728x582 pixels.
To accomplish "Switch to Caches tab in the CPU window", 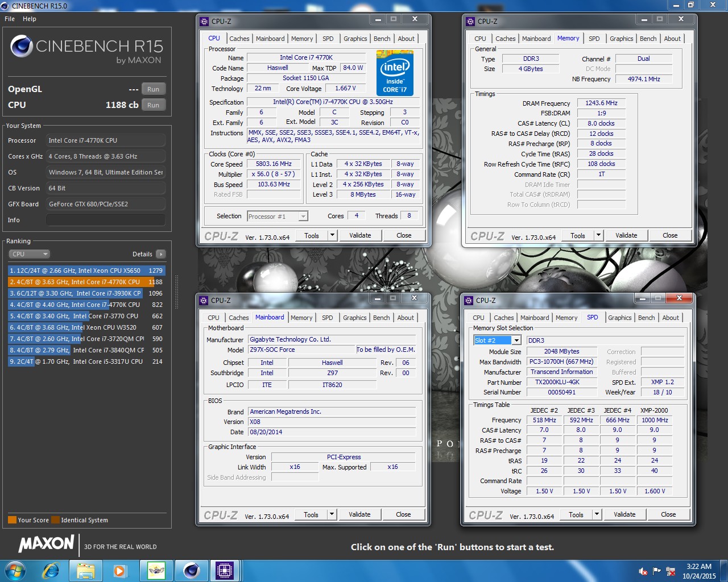I will pyautogui.click(x=239, y=39).
